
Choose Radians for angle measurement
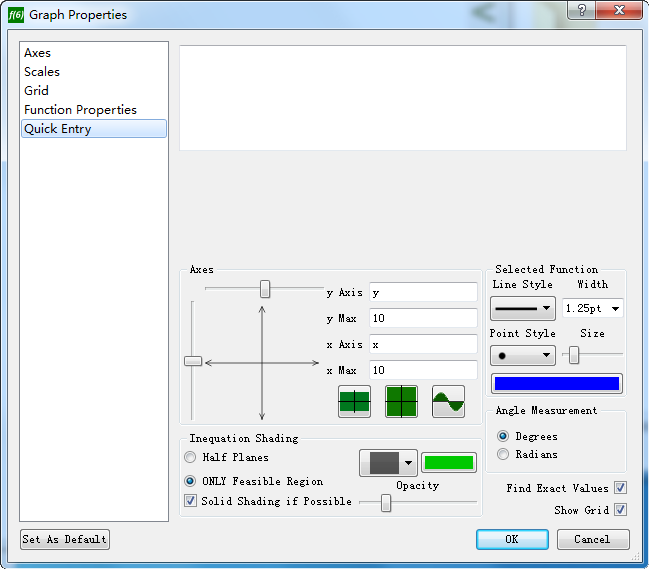tap(503, 455)
